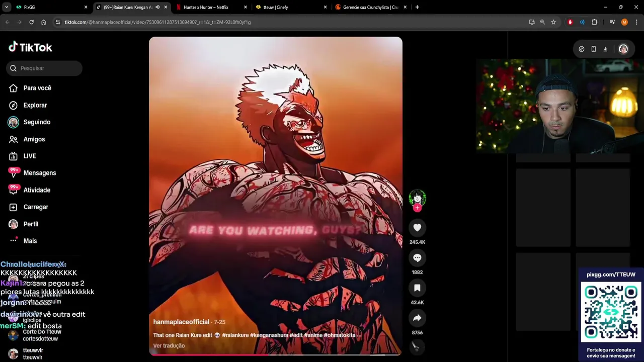Open red hand adblock extension
Viewport: 644px width, 362px height.
point(570,22)
